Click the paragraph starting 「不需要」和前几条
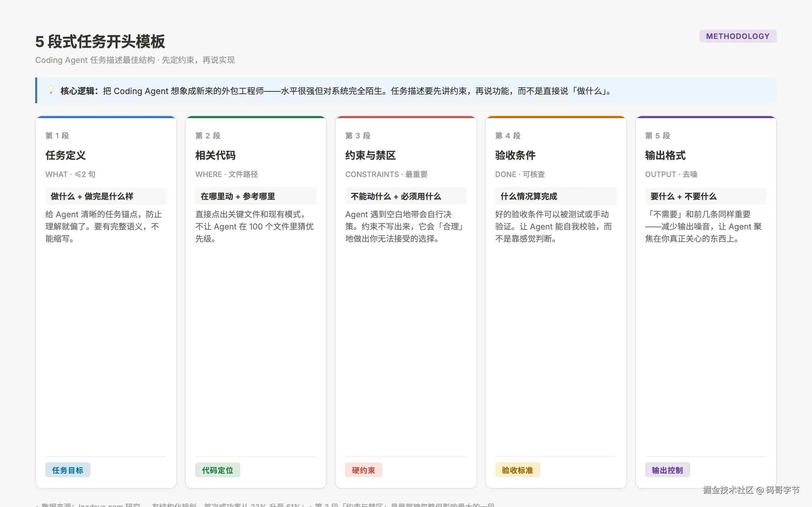This screenshot has height=507, width=812. [x=703, y=226]
